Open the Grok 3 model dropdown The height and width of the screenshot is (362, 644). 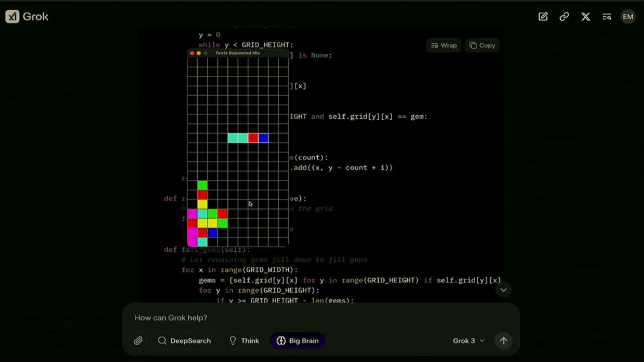[469, 341]
